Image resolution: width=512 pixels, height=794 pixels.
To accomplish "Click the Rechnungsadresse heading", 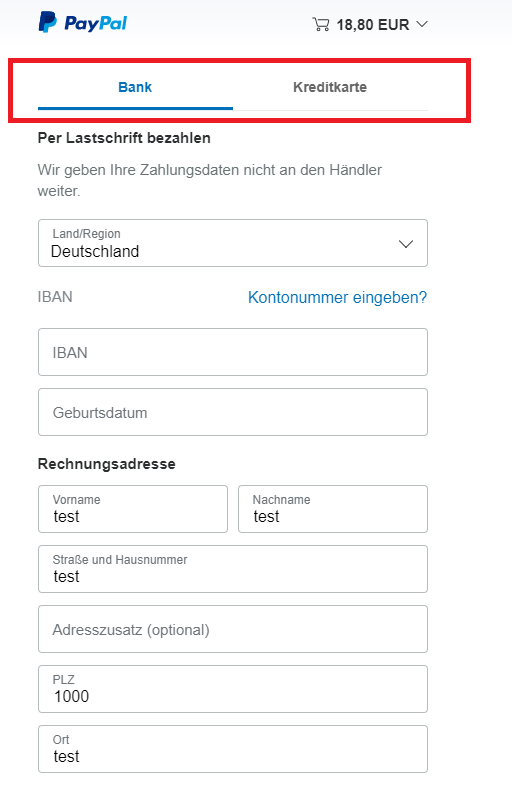I will (x=107, y=464).
